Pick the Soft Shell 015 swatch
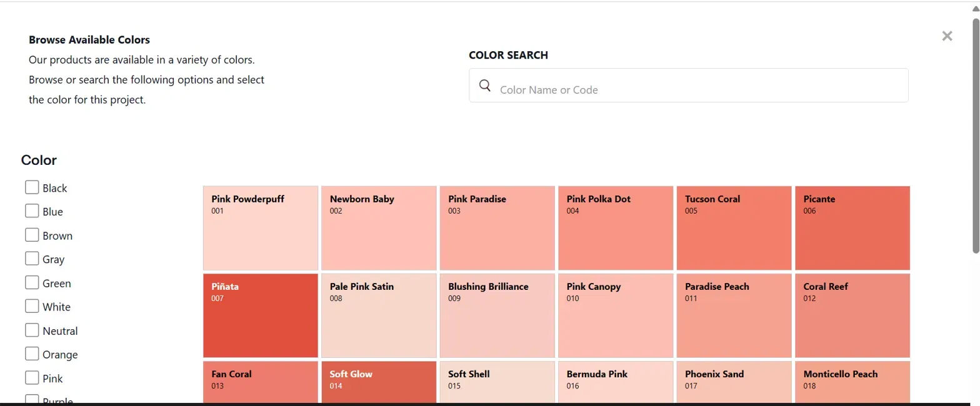Screen dimensions: 980x406 (497, 382)
